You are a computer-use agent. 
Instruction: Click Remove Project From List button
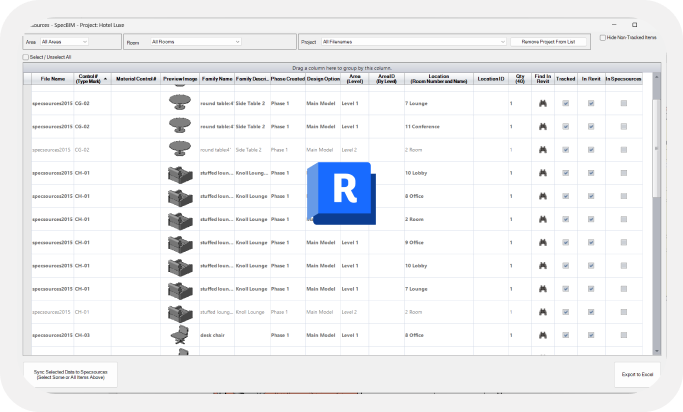(548, 42)
